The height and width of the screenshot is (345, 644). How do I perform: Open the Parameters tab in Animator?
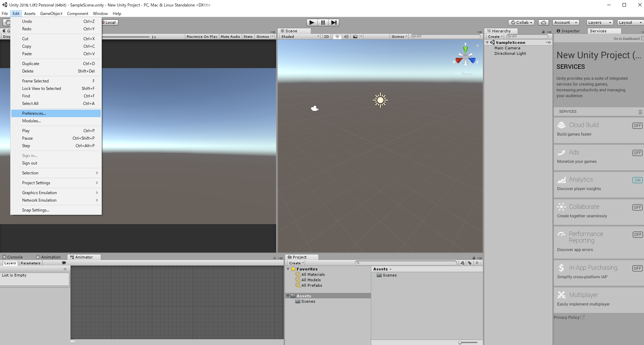point(30,263)
